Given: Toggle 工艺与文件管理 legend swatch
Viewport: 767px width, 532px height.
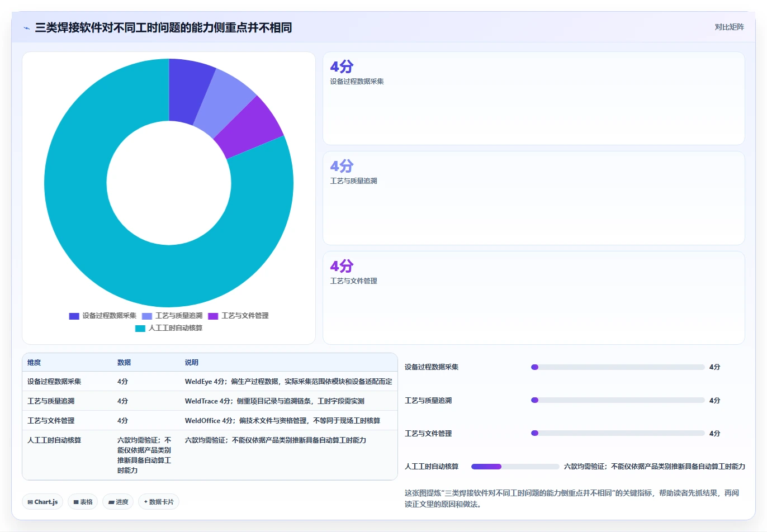Looking at the screenshot, I should (x=213, y=316).
